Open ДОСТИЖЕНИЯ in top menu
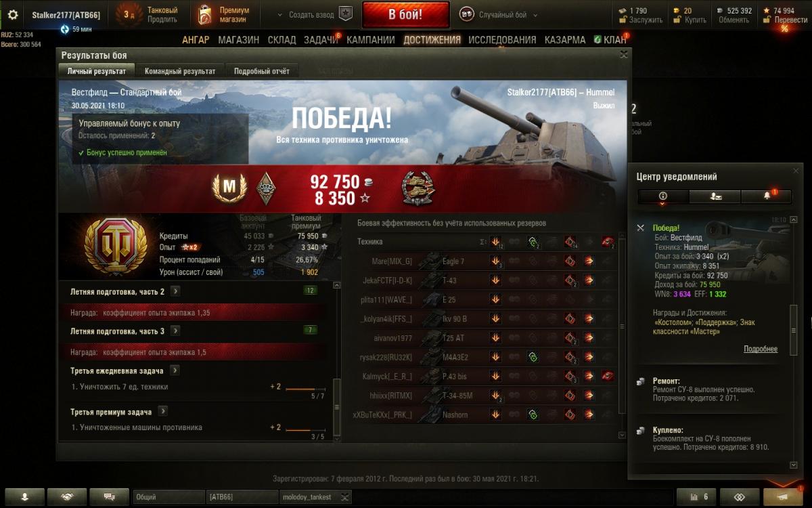 point(432,40)
